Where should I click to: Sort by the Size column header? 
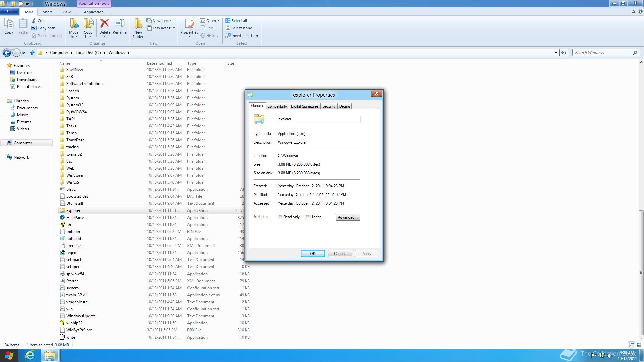[x=238, y=63]
